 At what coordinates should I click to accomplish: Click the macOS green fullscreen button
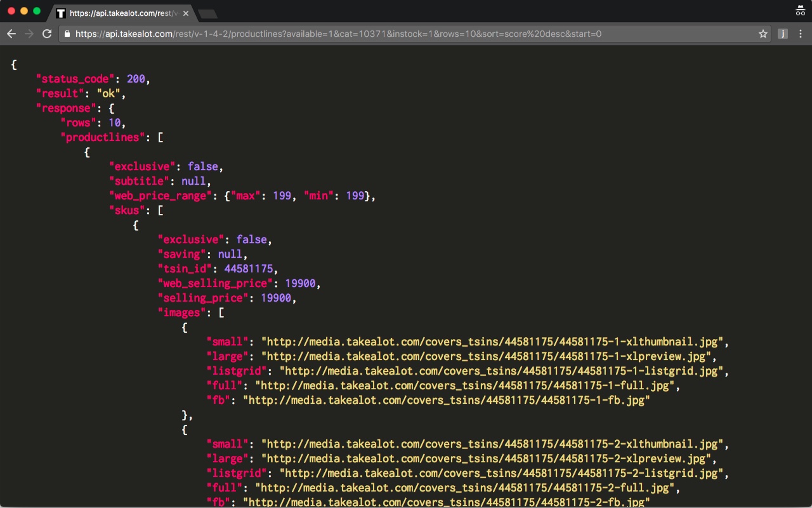pos(37,11)
